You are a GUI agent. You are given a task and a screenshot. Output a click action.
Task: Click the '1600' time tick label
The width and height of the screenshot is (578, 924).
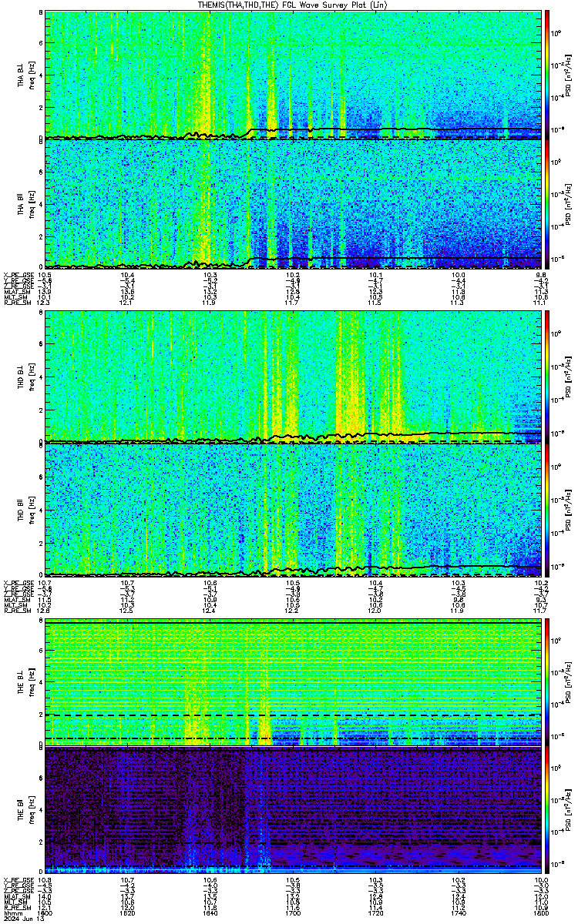(x=45, y=914)
